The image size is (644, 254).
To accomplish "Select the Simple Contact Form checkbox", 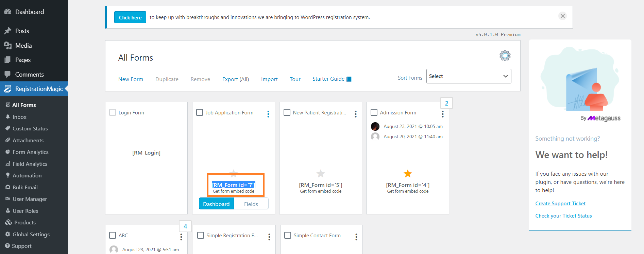I will (288, 235).
